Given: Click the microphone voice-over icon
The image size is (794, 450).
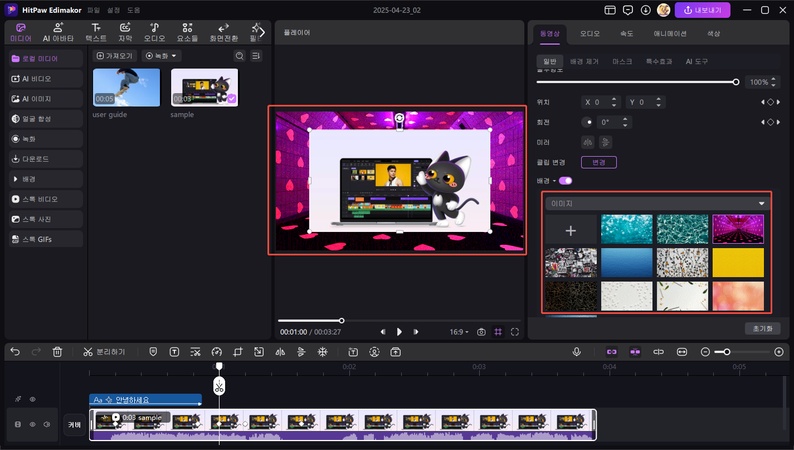Looking at the screenshot, I should coord(576,352).
